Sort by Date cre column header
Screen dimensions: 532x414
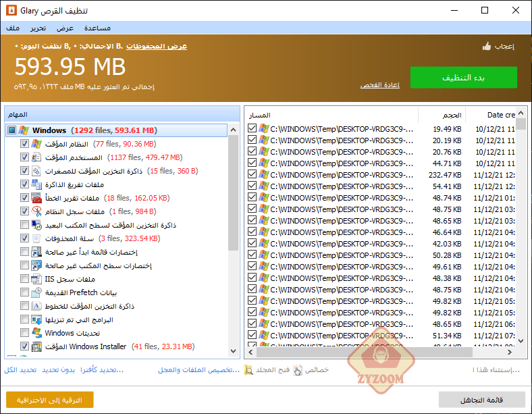pyautogui.click(x=491, y=115)
